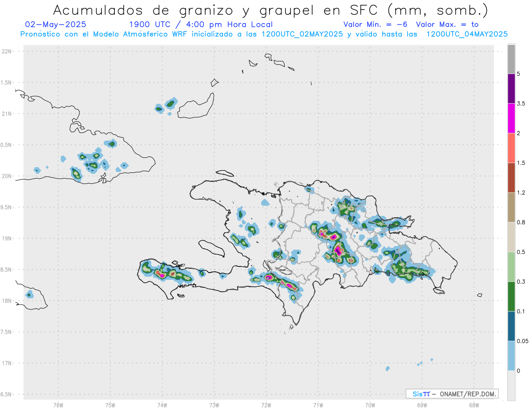Click the dark green 0.1–0.3 mm colorbar segment
This screenshot has height=411, width=532.
(x=511, y=297)
